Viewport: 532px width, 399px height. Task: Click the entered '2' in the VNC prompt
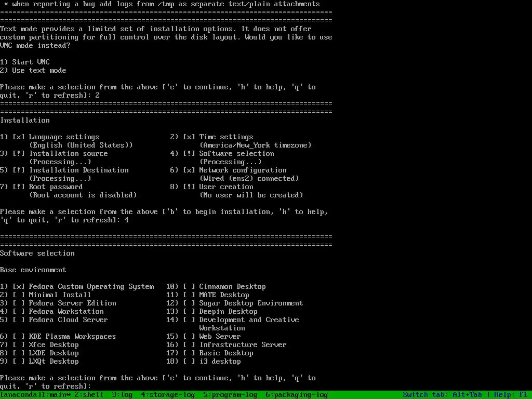coord(97,96)
